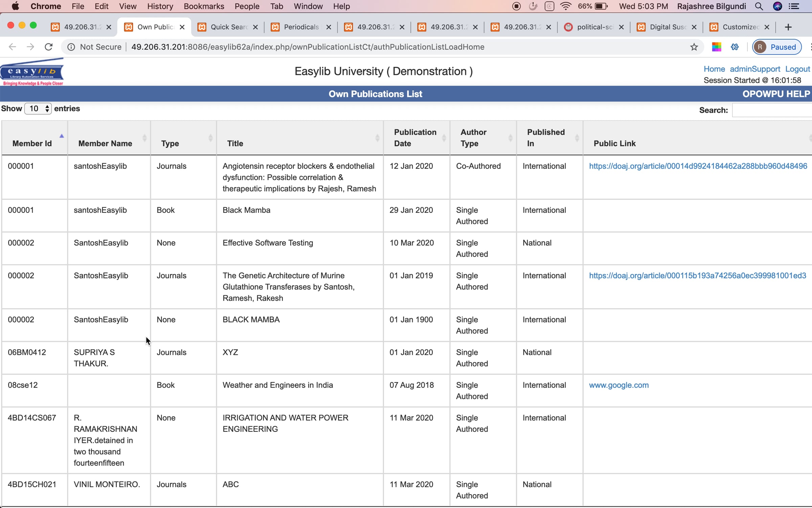The image size is (812, 508).
Task: Bookmark this page with the star icon
Action: pyautogui.click(x=694, y=47)
